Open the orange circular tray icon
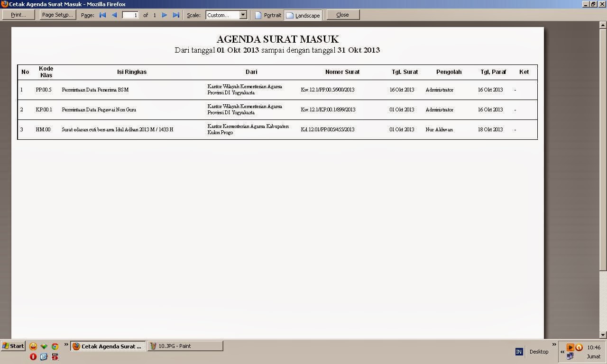 coord(579,347)
